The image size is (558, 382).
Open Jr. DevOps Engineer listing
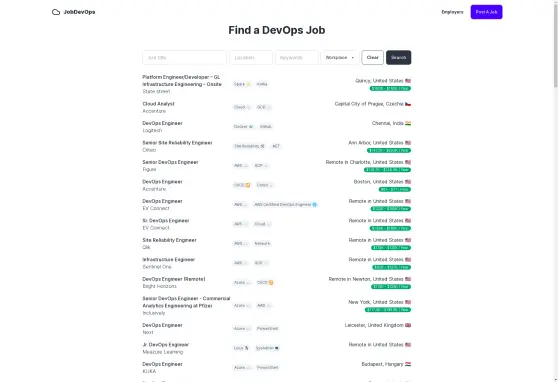(x=165, y=345)
